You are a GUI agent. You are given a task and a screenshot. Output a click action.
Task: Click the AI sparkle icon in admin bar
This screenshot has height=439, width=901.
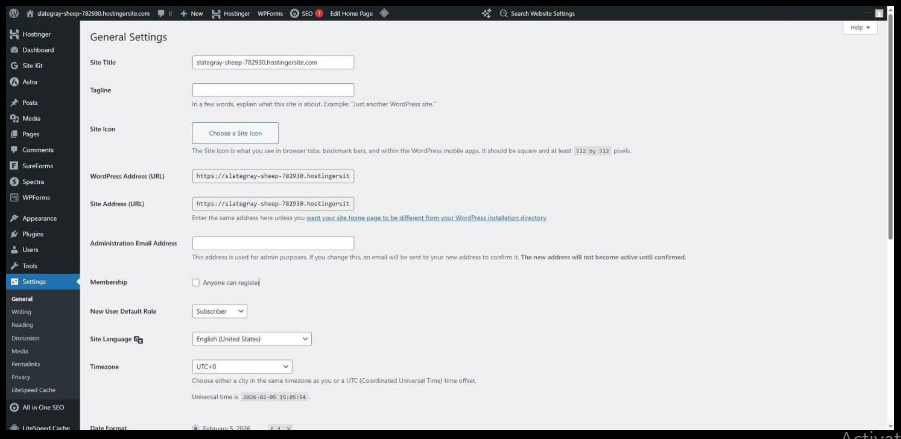coord(486,13)
